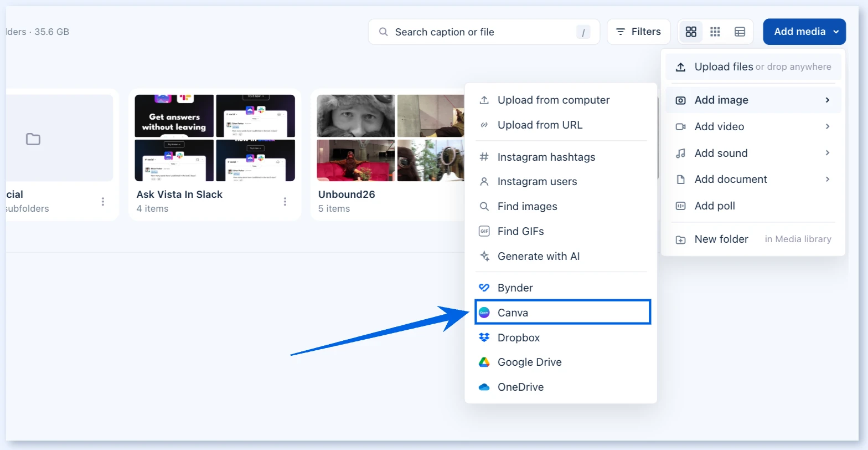Image resolution: width=868 pixels, height=450 pixels.
Task: Open options for the subfolders folder card
Action: pos(103,202)
